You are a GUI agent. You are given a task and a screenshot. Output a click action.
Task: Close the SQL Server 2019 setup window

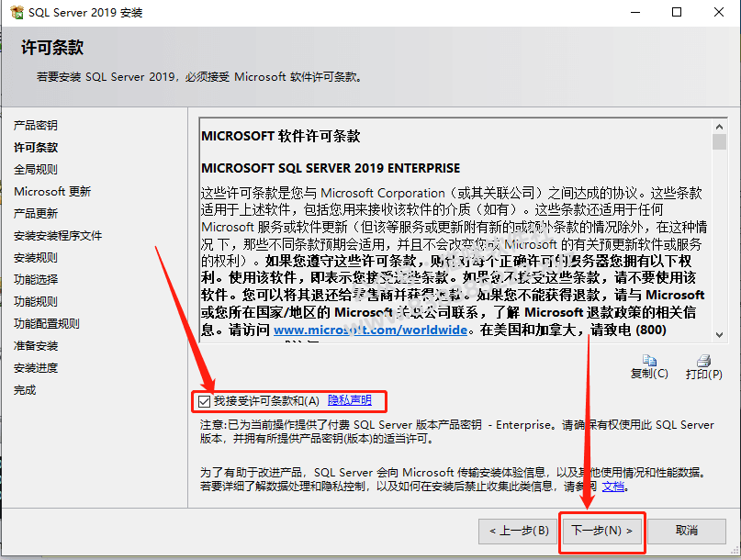[719, 12]
